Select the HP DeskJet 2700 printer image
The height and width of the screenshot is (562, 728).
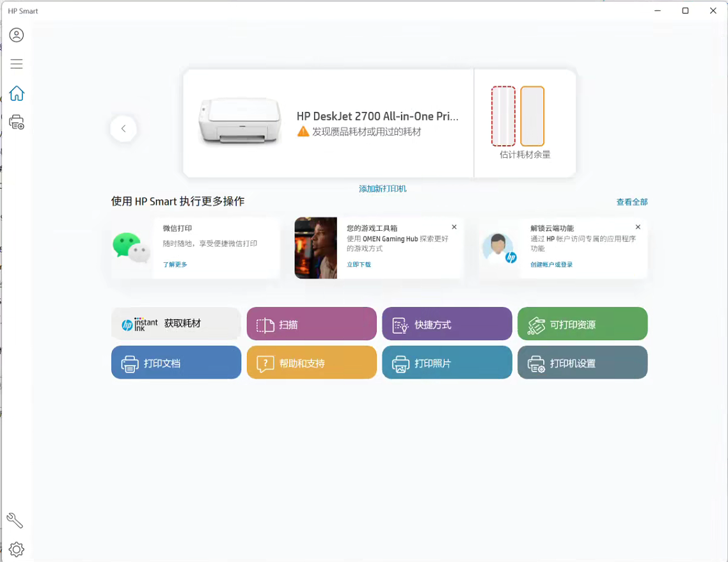239,121
